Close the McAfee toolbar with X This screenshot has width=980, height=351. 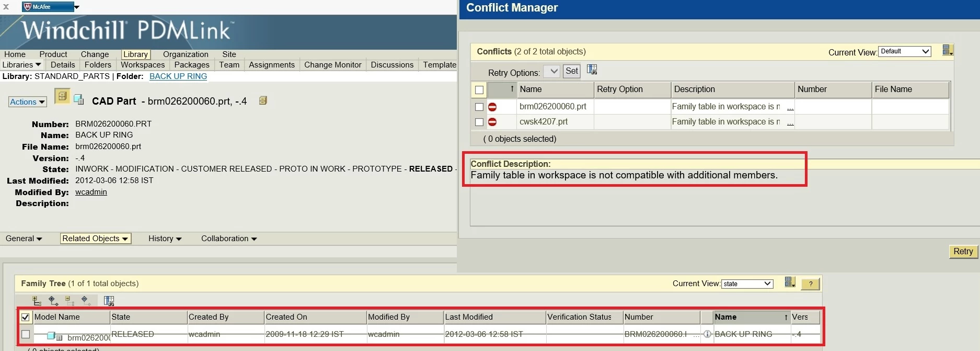(x=6, y=7)
